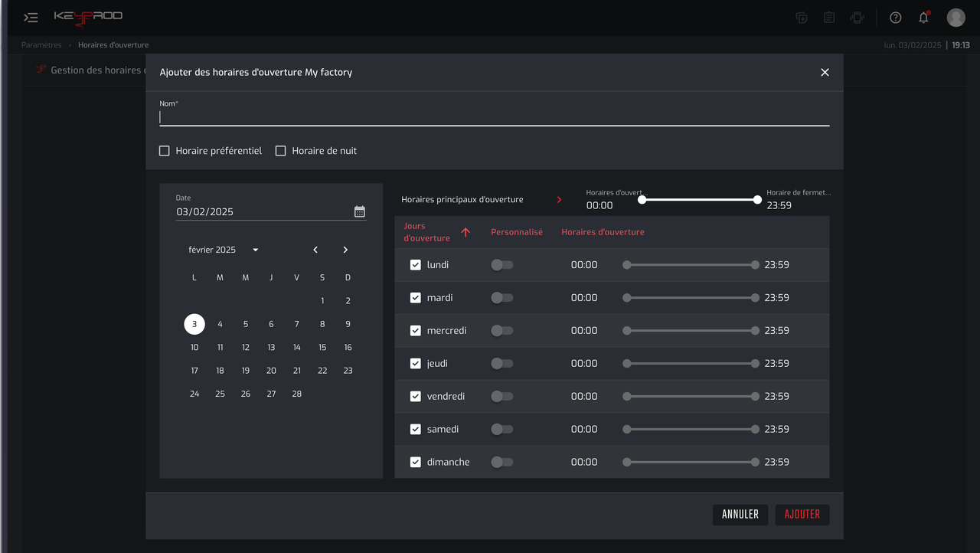The image size is (980, 553).
Task: Click the main Horaire de fermeture 23:59 value
Action: click(779, 205)
